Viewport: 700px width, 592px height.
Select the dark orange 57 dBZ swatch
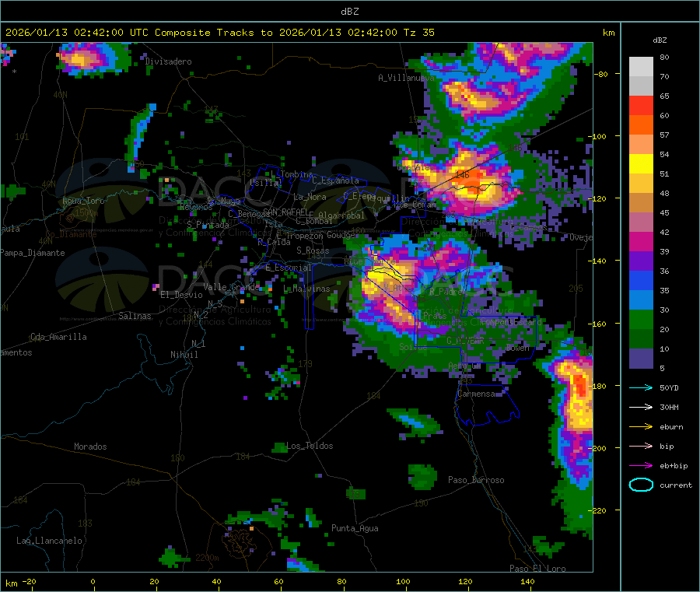[x=641, y=125]
